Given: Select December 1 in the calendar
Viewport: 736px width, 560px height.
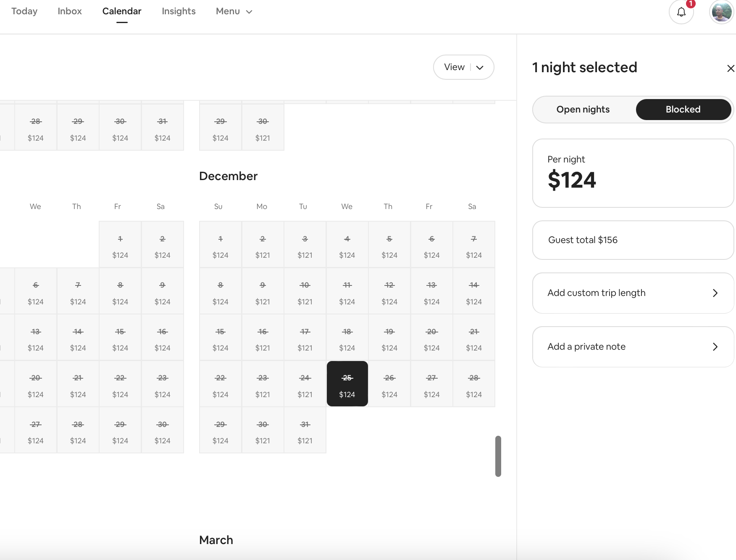Looking at the screenshot, I should tap(220, 245).
